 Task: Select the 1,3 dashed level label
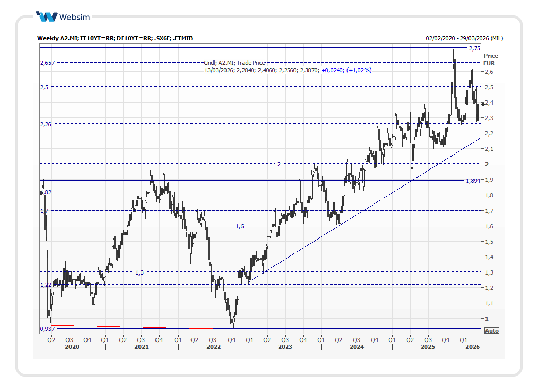(x=140, y=272)
